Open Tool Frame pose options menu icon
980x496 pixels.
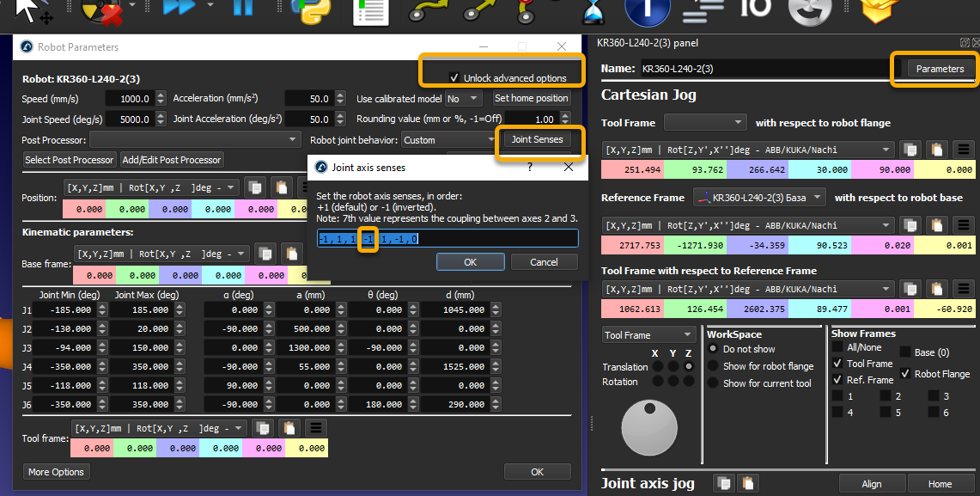965,150
